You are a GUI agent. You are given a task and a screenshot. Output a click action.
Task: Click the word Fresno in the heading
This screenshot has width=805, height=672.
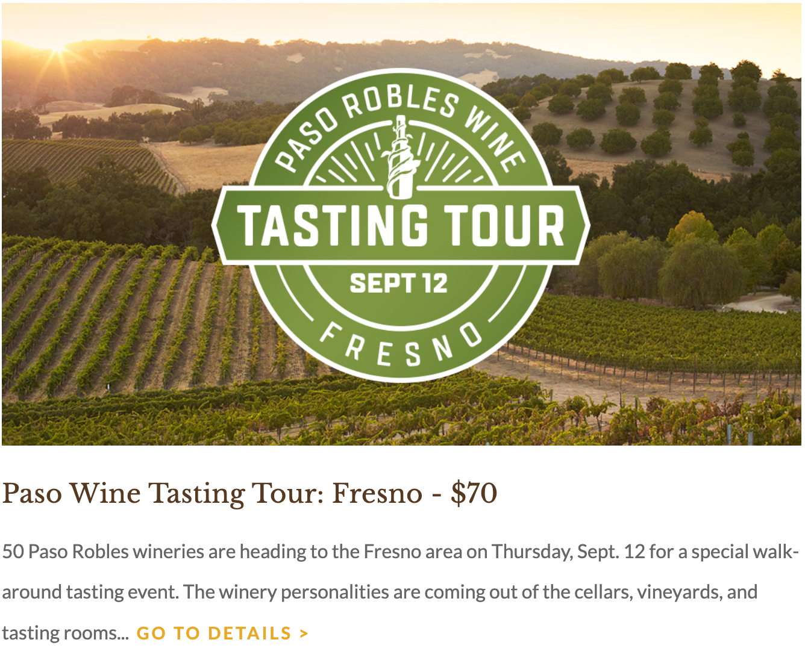[377, 493]
